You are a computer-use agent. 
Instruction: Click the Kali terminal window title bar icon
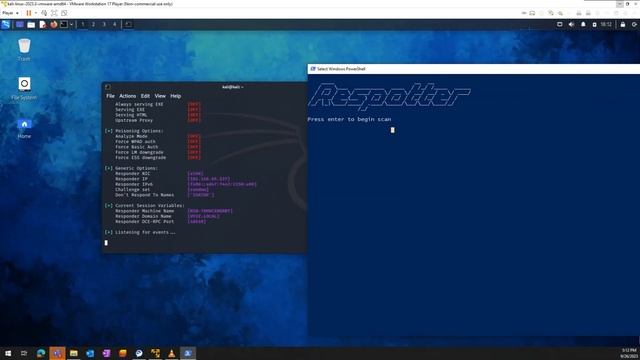click(x=108, y=87)
